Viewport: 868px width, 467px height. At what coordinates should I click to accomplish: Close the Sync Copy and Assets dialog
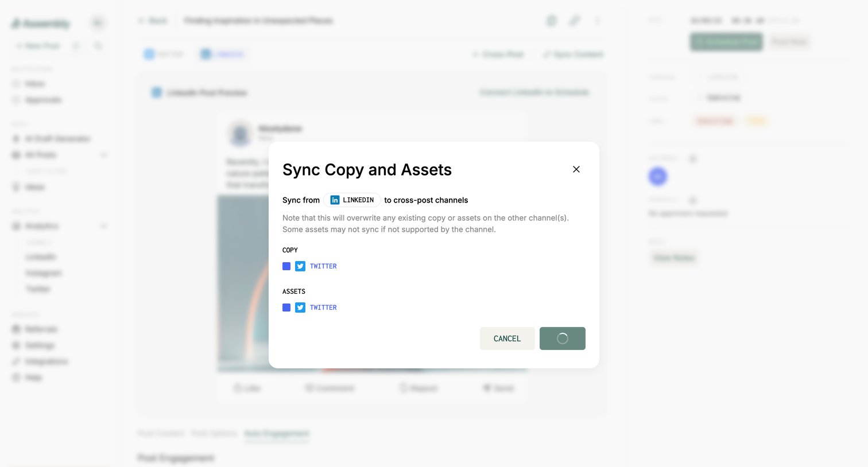coord(576,169)
